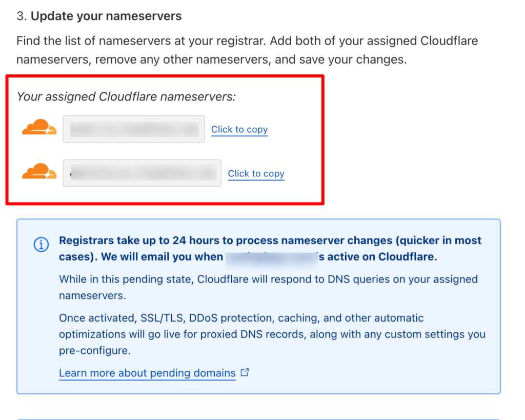Click external-link icon beside Learn more
Viewport: 525px width, 420px height.
coord(245,372)
